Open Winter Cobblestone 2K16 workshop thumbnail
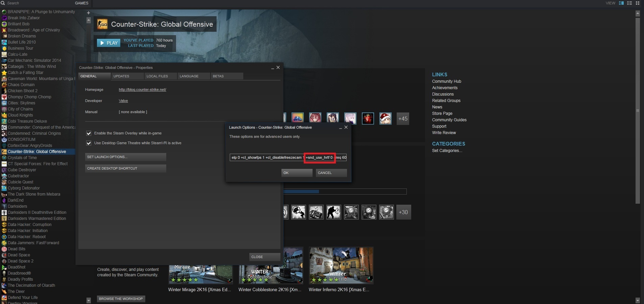The image size is (644, 304). click(271, 265)
